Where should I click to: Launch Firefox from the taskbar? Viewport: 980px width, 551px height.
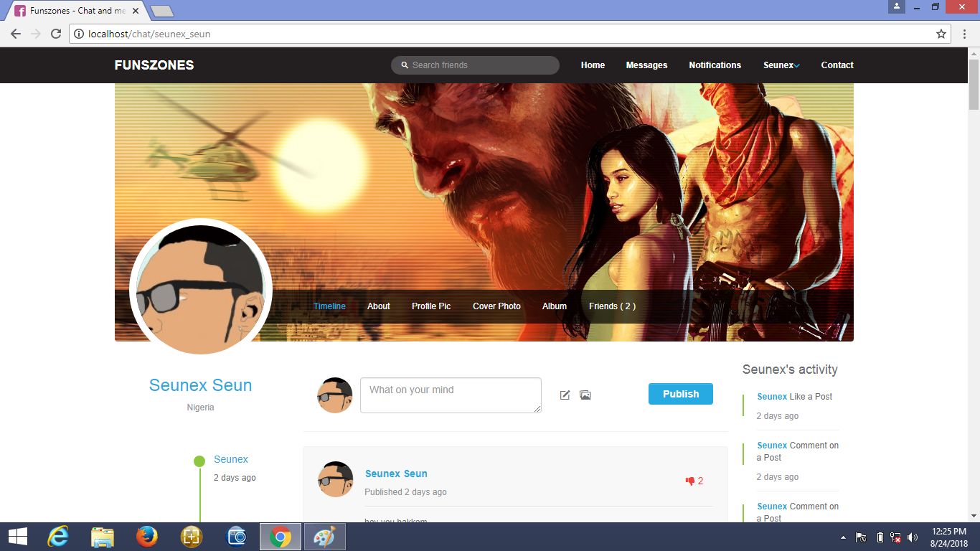pyautogui.click(x=147, y=537)
